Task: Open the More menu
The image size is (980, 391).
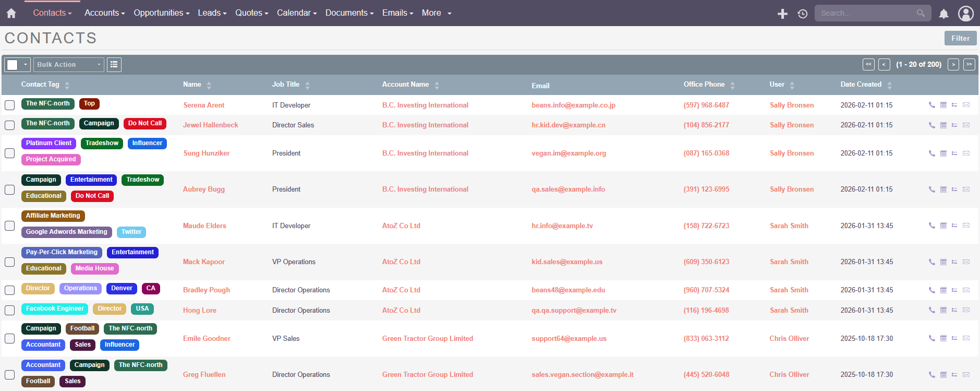Action: point(437,13)
